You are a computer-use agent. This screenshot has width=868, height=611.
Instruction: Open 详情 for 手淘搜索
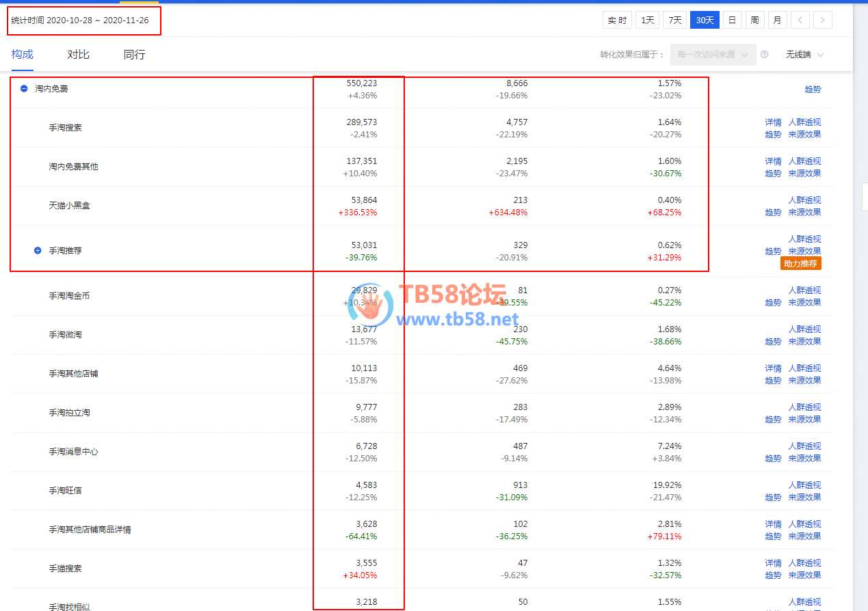point(773,122)
